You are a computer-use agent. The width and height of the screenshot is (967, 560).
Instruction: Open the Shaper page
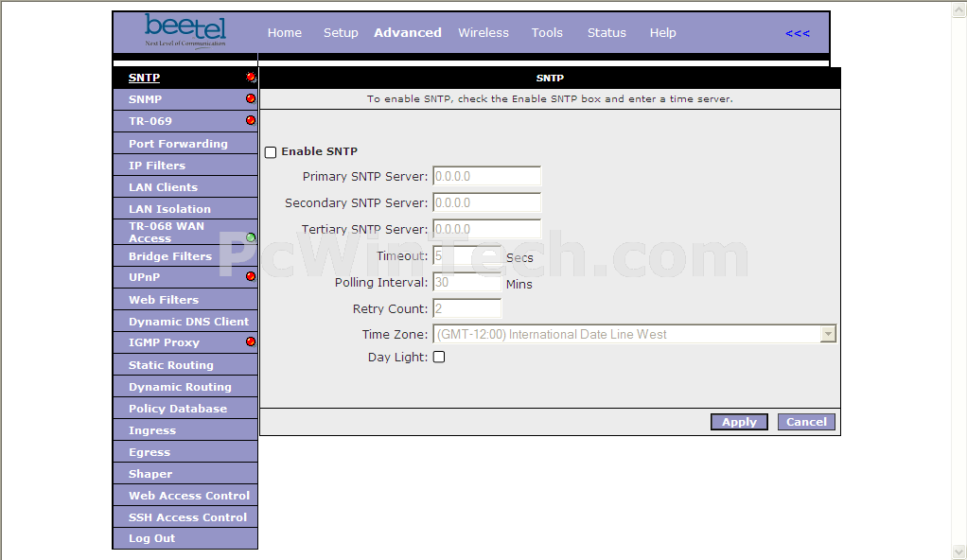click(x=149, y=474)
